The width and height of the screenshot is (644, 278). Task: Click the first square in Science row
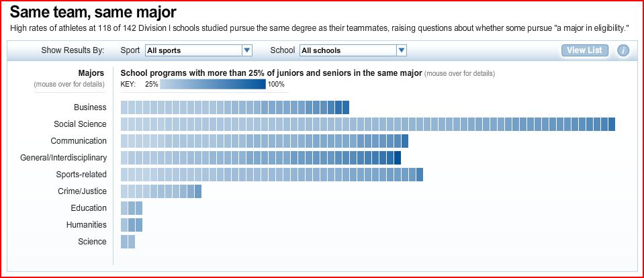(x=124, y=242)
